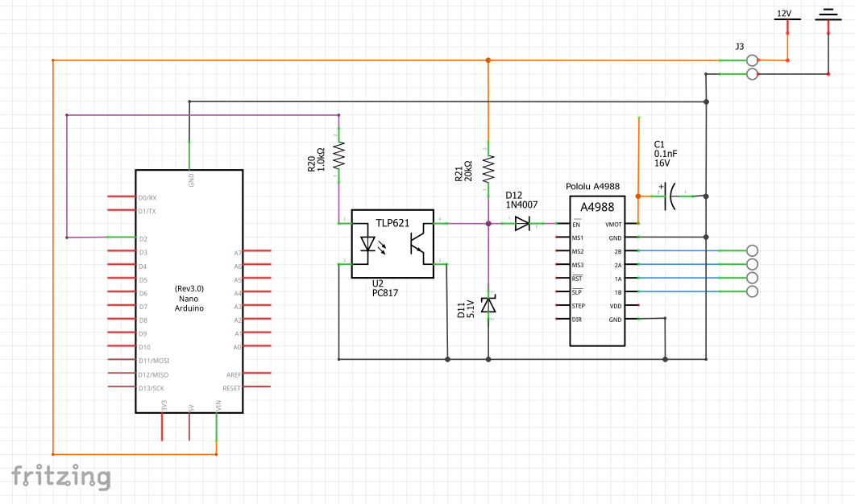Click the fritzing logo
The height and width of the screenshot is (504, 855).
pyautogui.click(x=60, y=476)
